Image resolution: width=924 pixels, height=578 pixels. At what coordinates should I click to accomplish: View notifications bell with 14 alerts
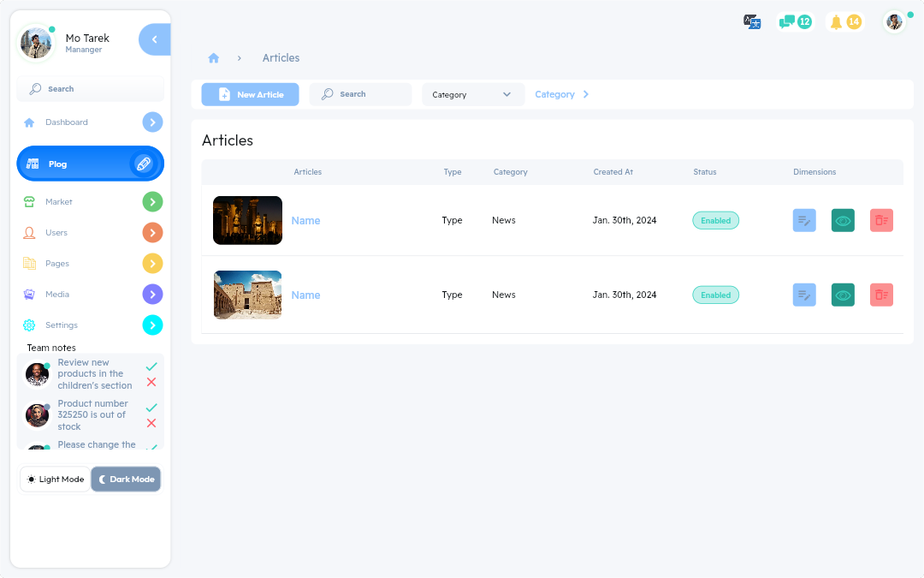845,21
